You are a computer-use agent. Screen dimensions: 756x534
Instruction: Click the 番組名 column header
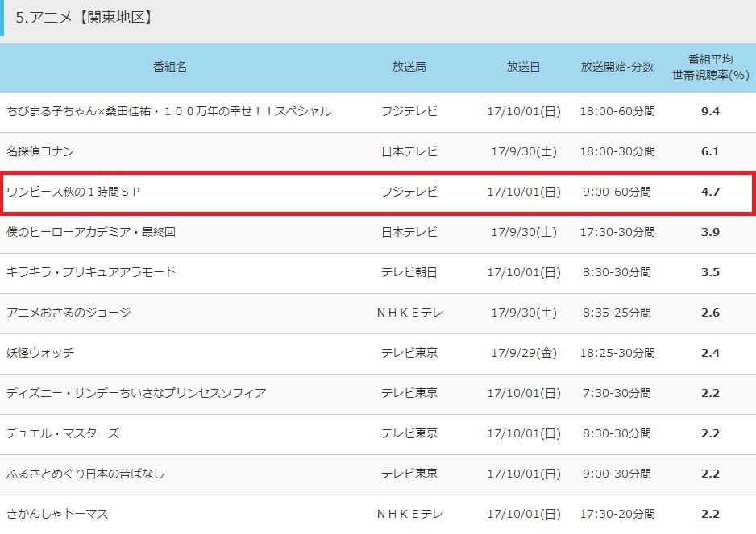[x=170, y=67]
